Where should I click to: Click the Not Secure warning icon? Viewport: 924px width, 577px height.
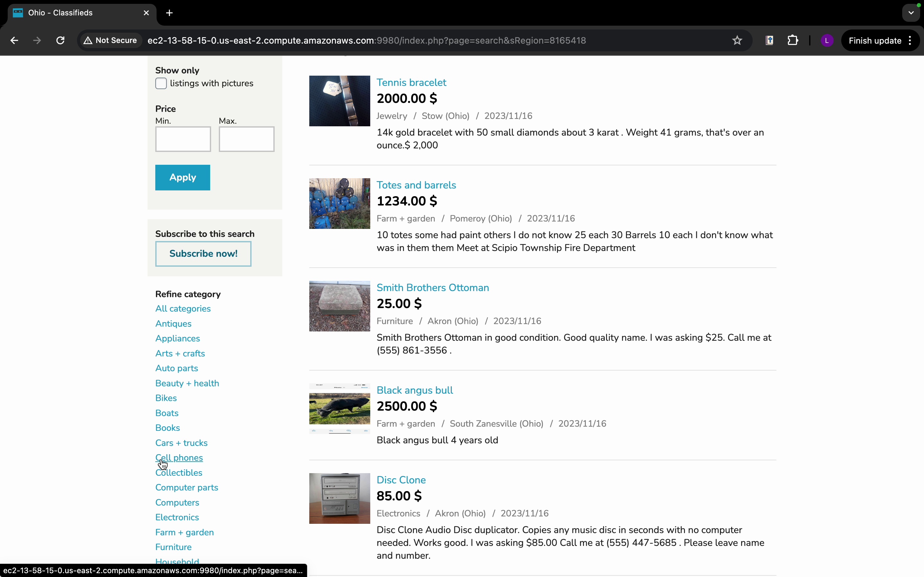[x=88, y=40]
